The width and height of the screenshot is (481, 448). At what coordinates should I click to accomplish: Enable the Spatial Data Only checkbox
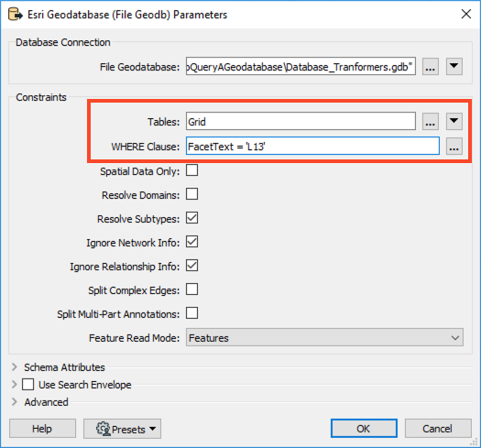coord(192,170)
